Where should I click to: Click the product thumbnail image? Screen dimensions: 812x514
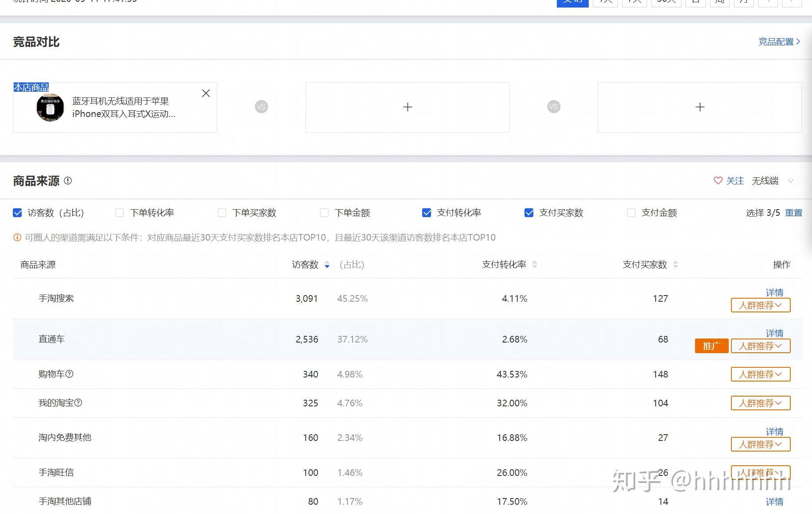pyautogui.click(x=50, y=107)
